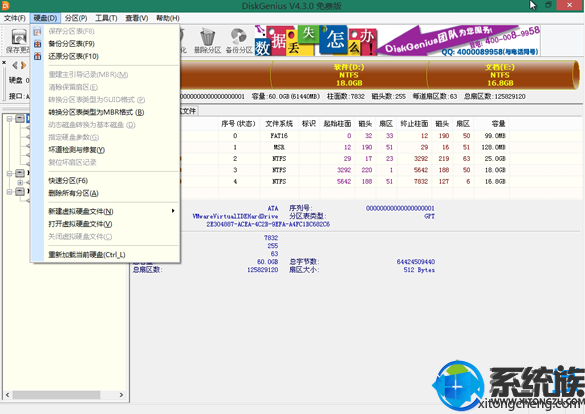Image resolution: width=585 pixels, height=414 pixels.
Task: Select 转换分区表类型为MBR格式(B)
Action: pos(96,112)
